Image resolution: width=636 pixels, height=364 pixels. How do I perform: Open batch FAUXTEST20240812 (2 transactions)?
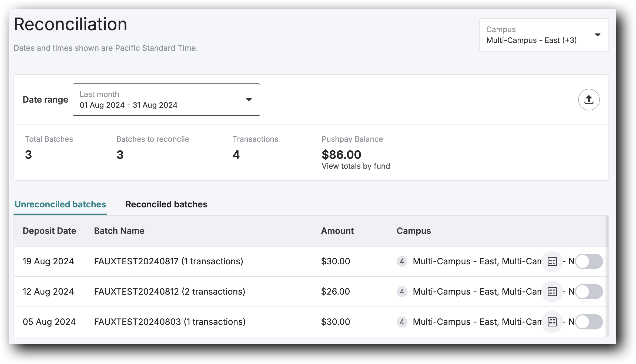(x=169, y=292)
